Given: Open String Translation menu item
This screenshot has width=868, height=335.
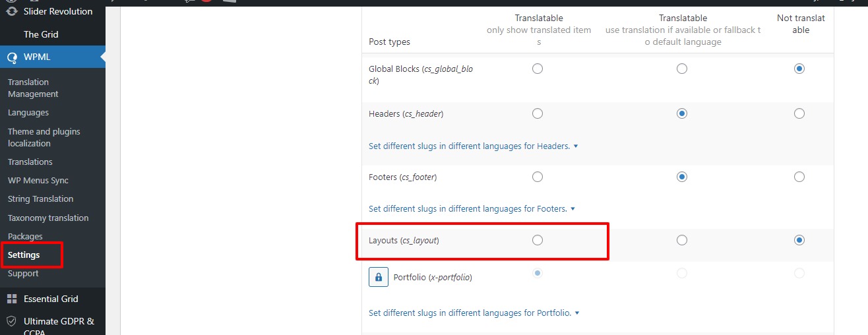Looking at the screenshot, I should pyautogui.click(x=40, y=199).
